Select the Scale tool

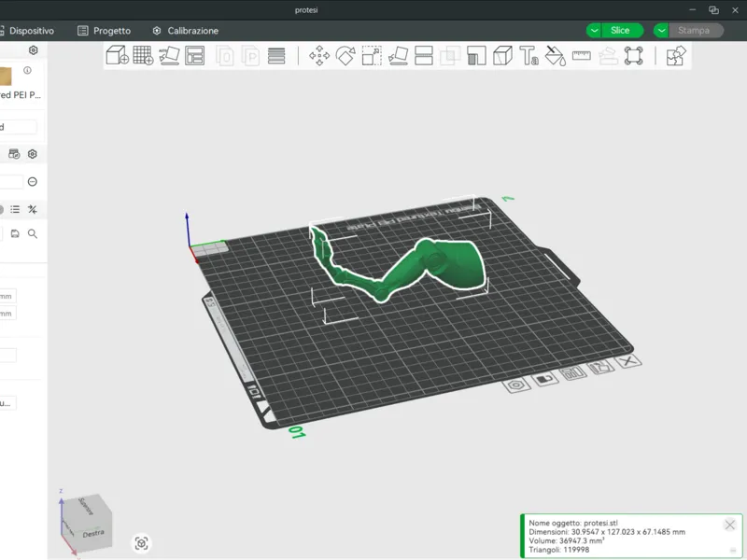coord(372,56)
